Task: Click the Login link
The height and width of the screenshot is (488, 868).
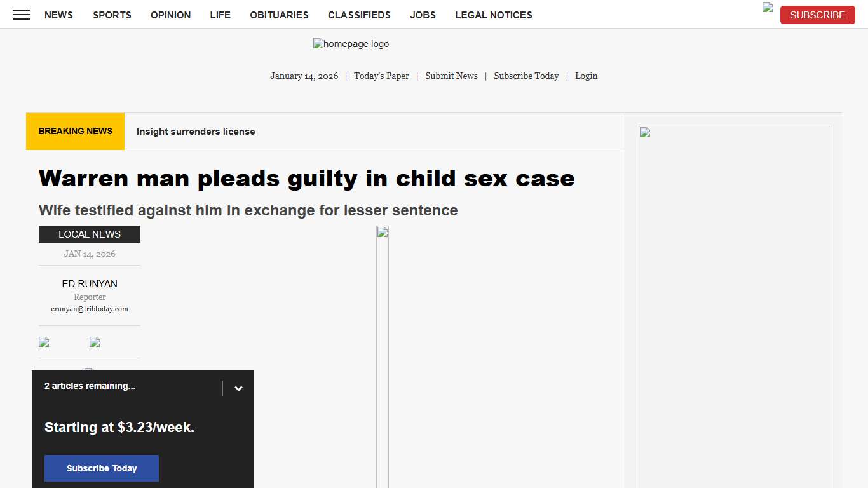Action: (586, 76)
